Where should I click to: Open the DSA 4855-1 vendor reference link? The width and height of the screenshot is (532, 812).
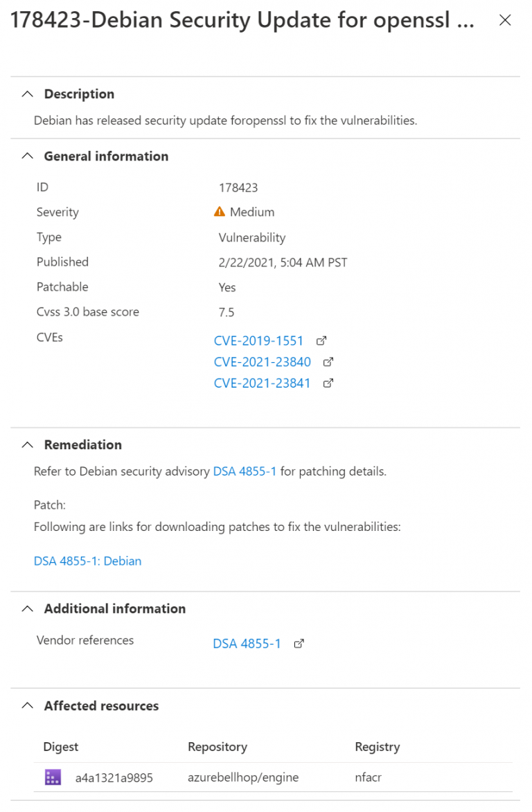pyautogui.click(x=247, y=643)
